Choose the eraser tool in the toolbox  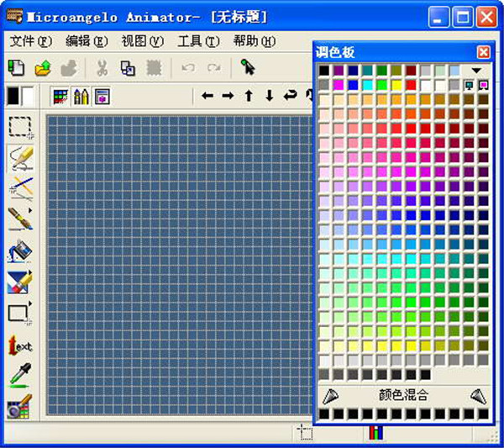(20, 282)
